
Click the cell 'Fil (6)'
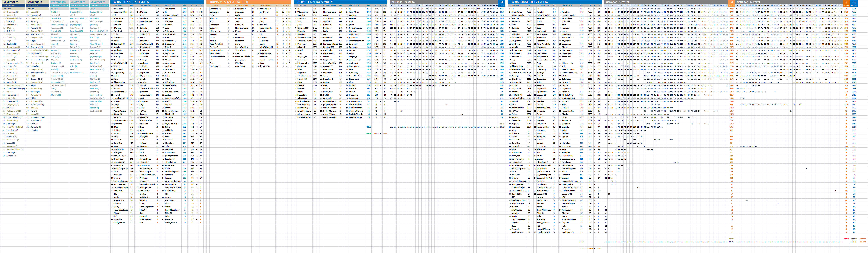coord(99,15)
